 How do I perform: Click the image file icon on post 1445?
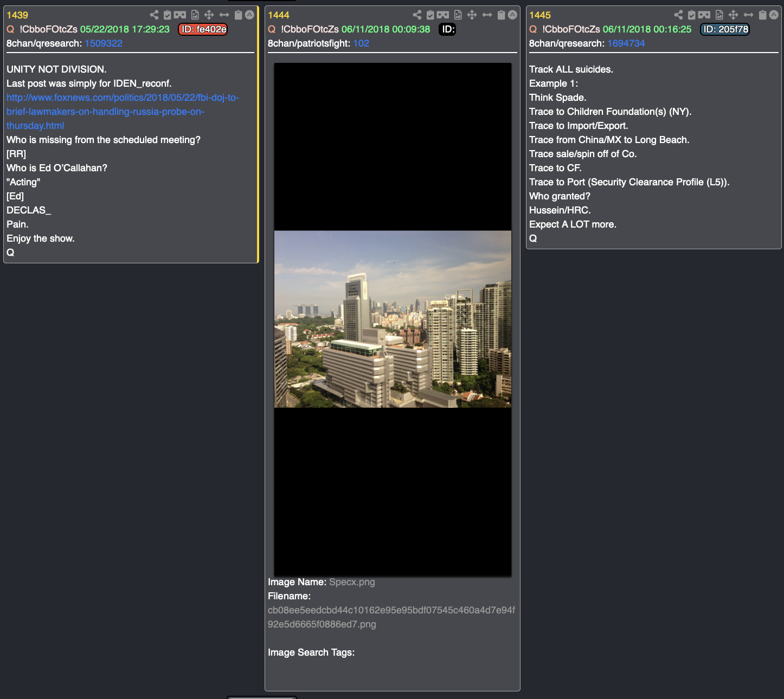719,15
